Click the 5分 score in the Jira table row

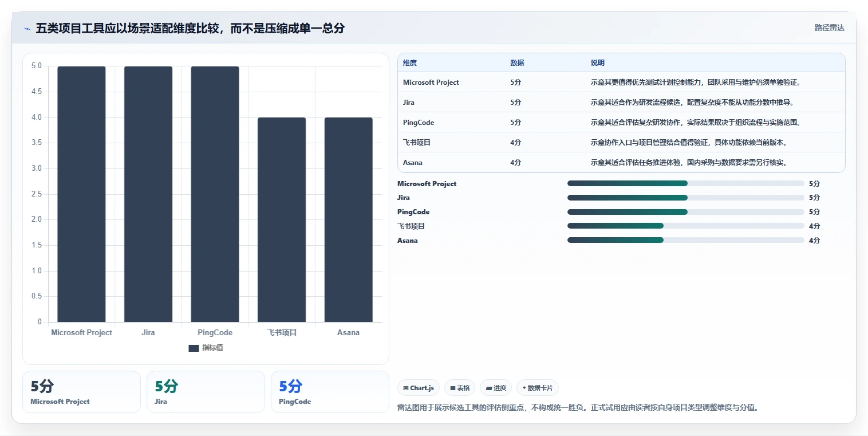tap(515, 103)
